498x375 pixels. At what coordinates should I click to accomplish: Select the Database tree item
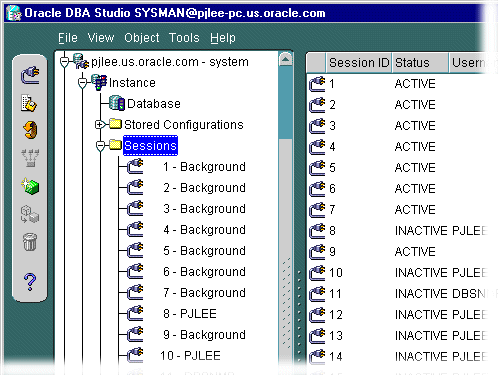[x=154, y=104]
